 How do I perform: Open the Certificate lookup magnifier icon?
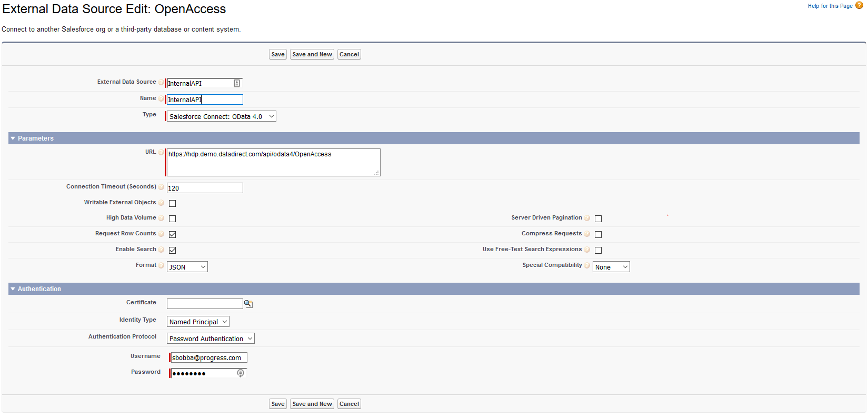coord(248,304)
